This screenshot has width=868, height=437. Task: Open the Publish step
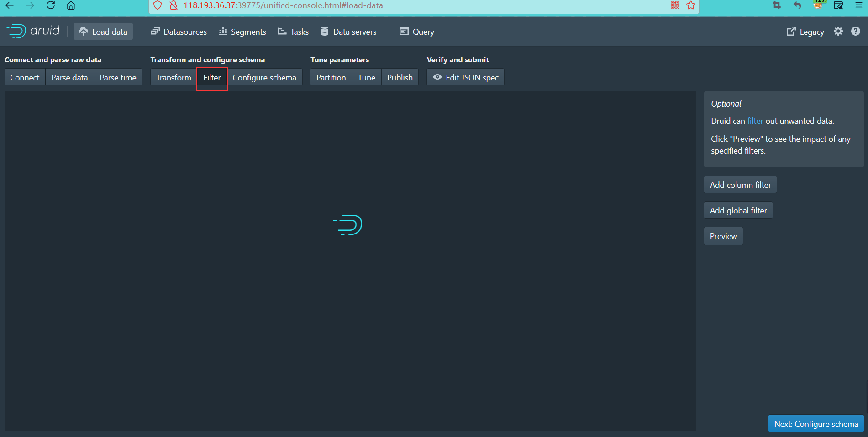pos(400,77)
